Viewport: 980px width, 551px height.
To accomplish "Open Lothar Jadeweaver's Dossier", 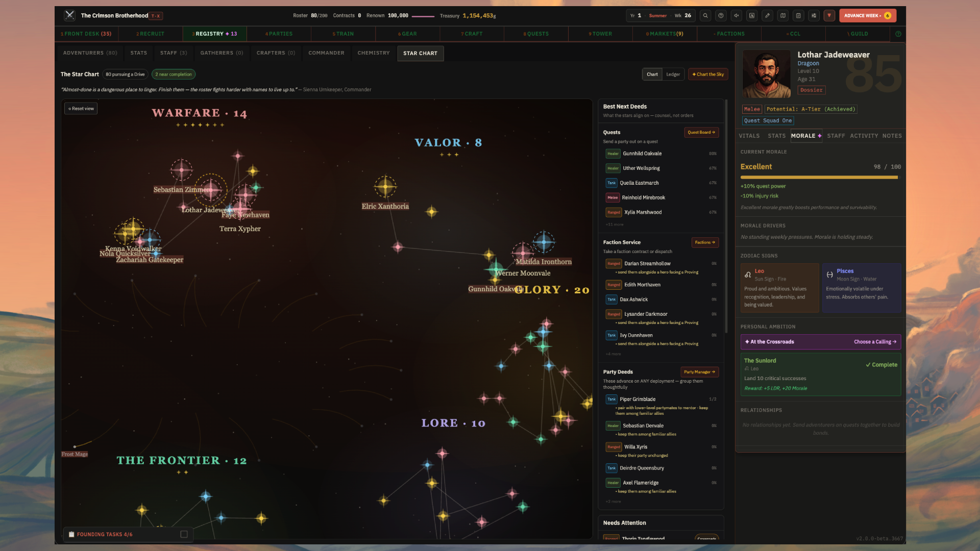I will (x=812, y=90).
